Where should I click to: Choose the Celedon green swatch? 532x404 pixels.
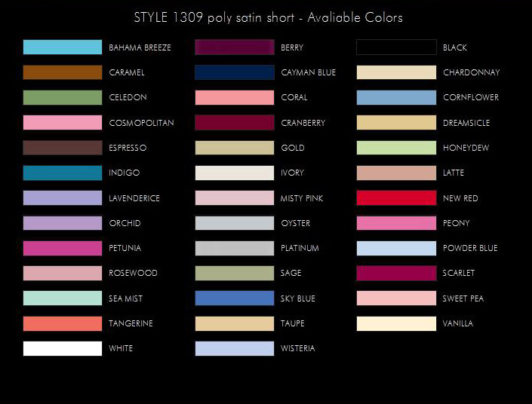click(63, 97)
